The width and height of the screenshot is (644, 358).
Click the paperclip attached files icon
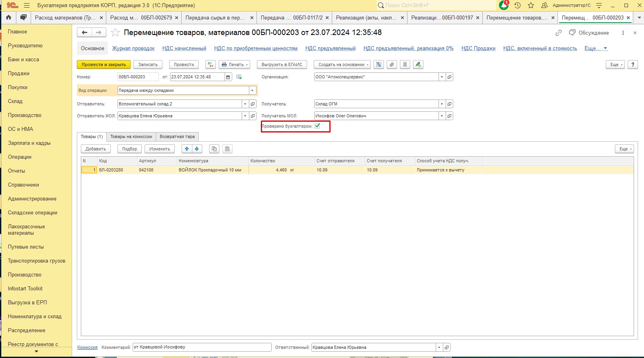tap(392, 64)
